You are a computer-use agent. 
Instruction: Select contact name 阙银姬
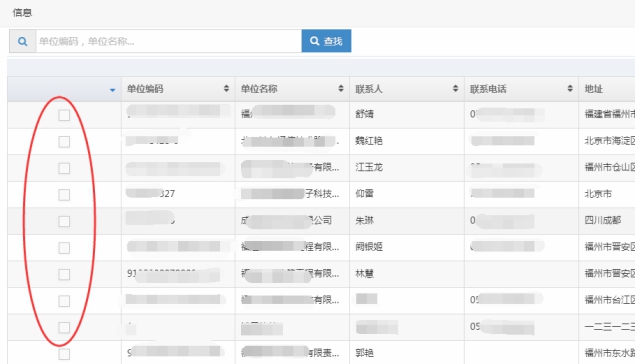369,247
